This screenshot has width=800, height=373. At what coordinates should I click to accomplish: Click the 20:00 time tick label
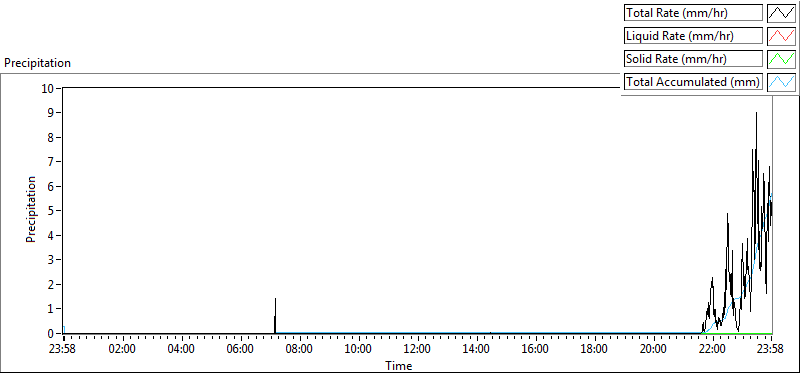tap(654, 350)
